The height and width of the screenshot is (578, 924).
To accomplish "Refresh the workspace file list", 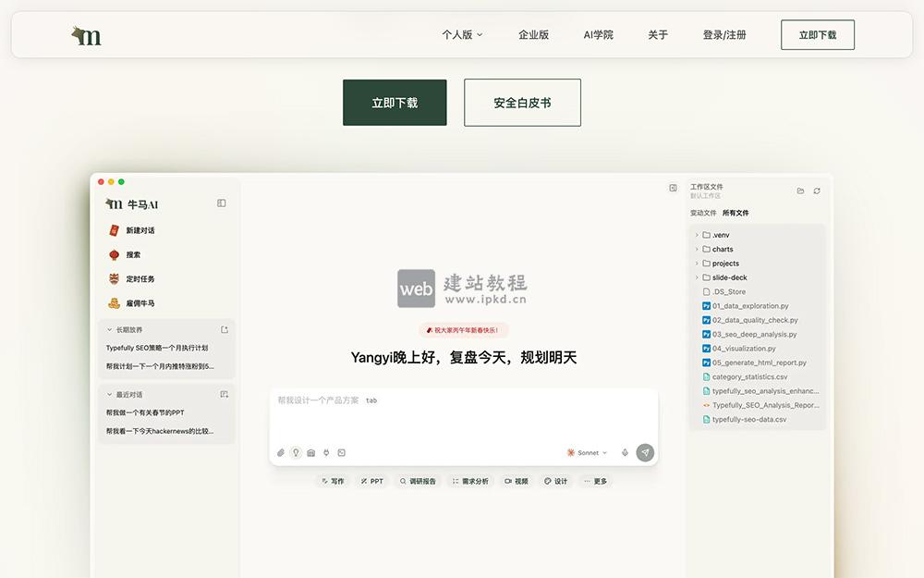I will 817,191.
